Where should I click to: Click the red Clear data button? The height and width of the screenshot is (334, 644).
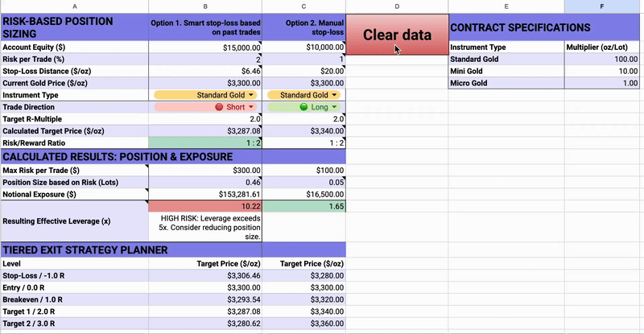click(x=397, y=35)
